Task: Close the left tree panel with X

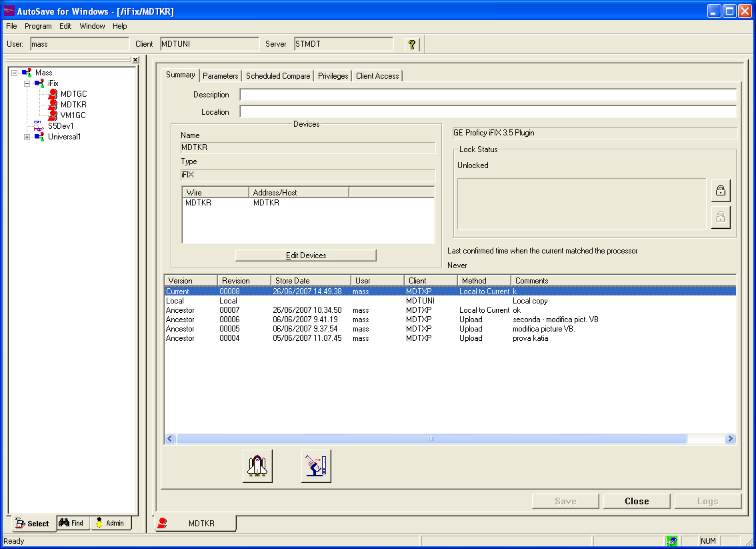Action: tap(135, 59)
